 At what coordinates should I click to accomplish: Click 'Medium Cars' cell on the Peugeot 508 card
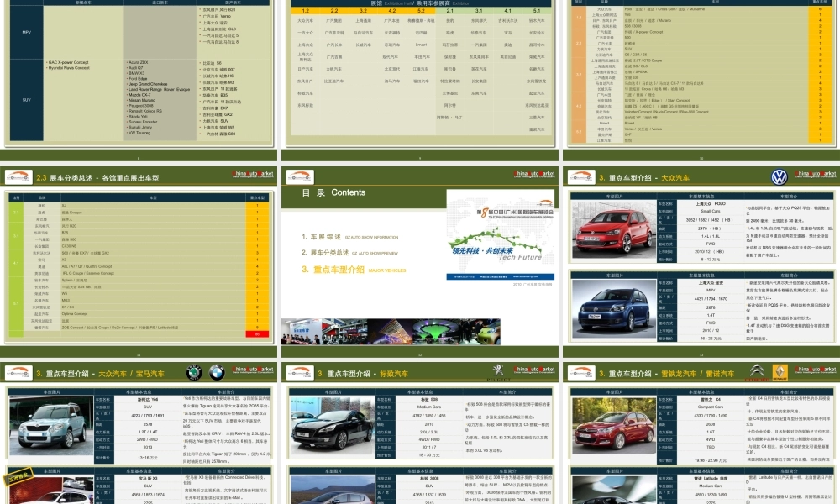[429, 407]
